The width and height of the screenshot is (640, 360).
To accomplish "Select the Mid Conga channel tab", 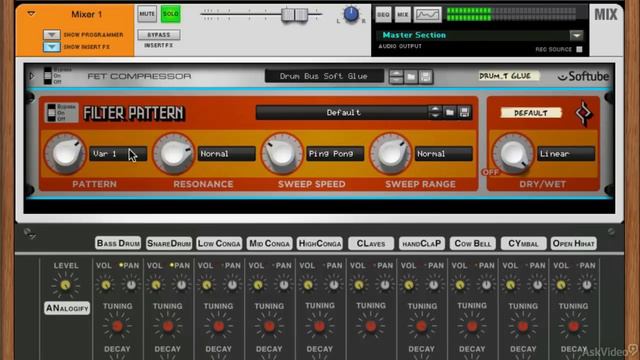I will point(269,243).
